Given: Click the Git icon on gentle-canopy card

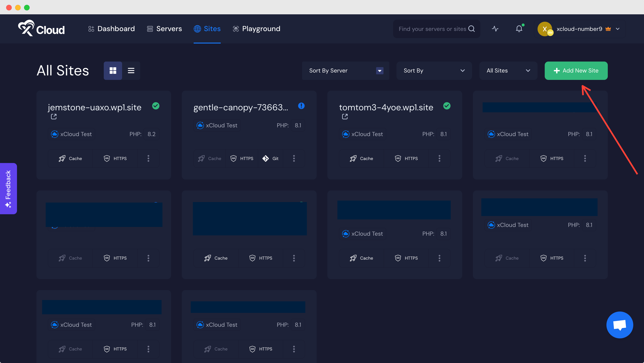Looking at the screenshot, I should 266,158.
